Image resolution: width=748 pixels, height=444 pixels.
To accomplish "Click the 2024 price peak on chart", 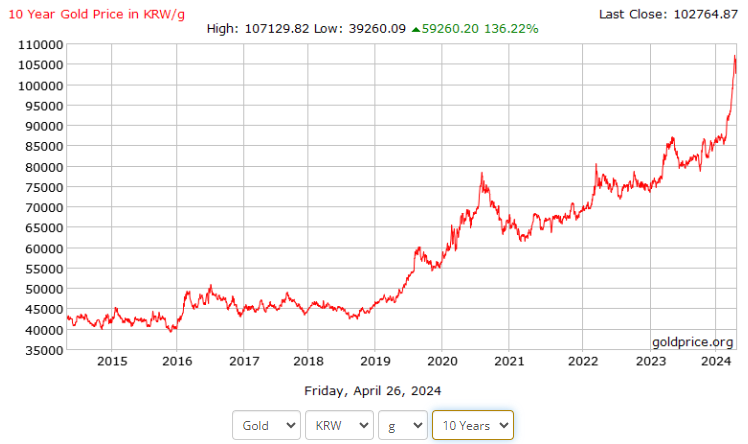I will point(735,57).
